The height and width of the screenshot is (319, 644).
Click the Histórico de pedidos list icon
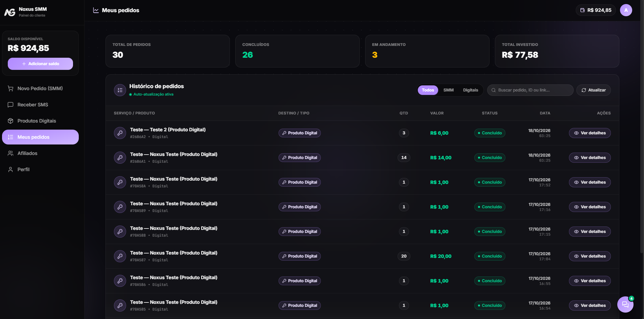(120, 90)
